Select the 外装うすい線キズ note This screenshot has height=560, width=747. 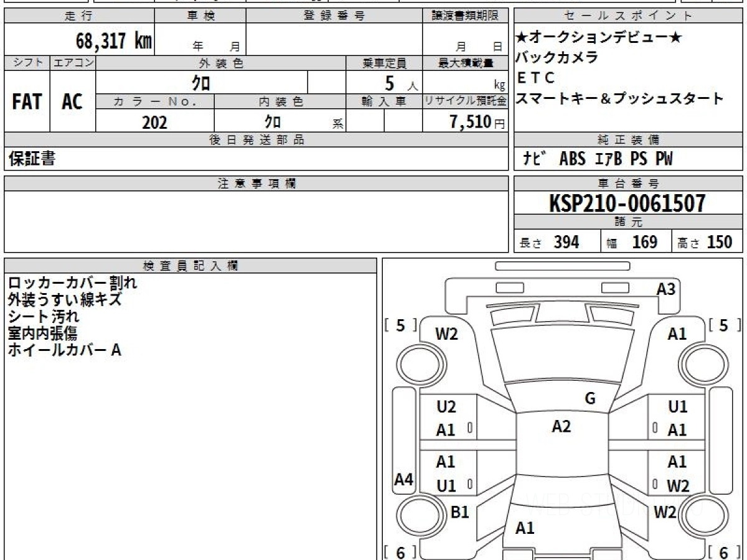(x=64, y=300)
